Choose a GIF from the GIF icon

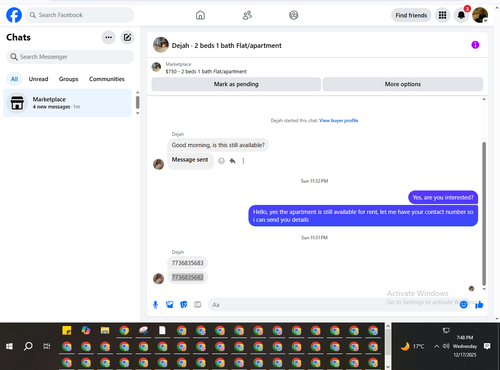198,304
